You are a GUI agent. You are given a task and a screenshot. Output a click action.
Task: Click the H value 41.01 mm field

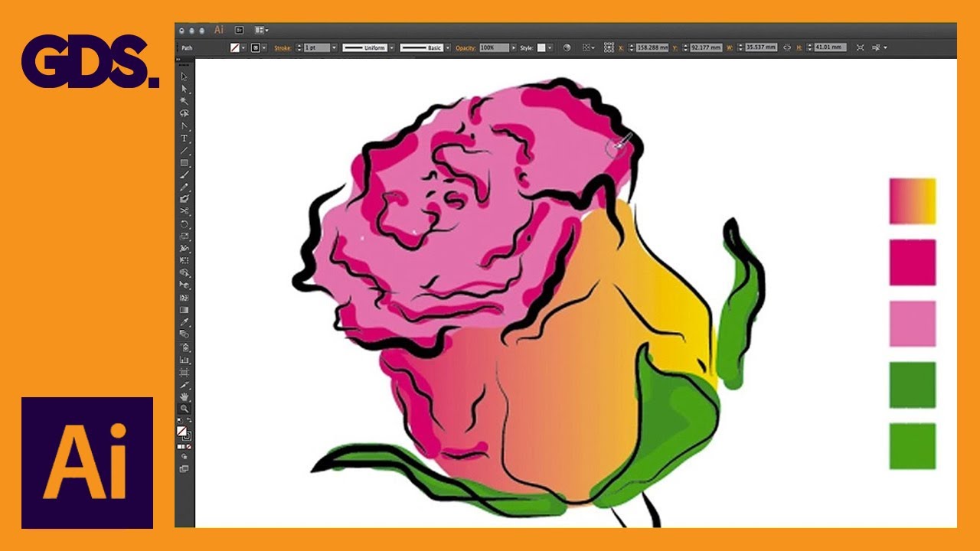[x=830, y=47]
